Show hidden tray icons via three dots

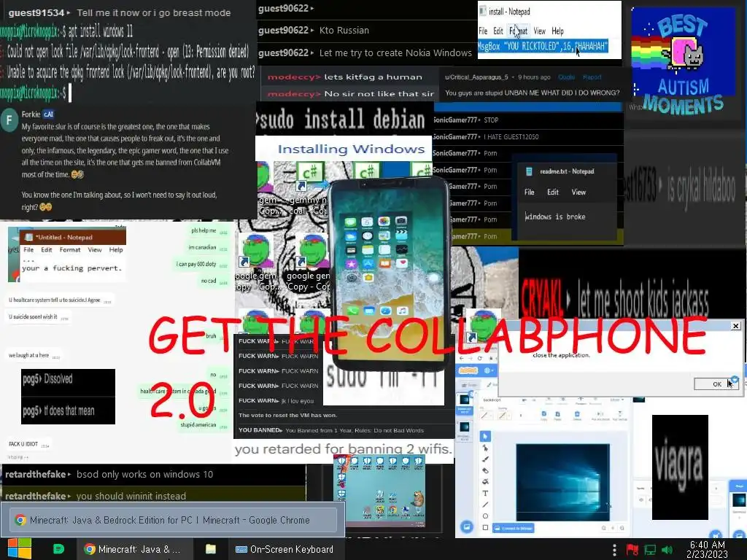point(614,550)
